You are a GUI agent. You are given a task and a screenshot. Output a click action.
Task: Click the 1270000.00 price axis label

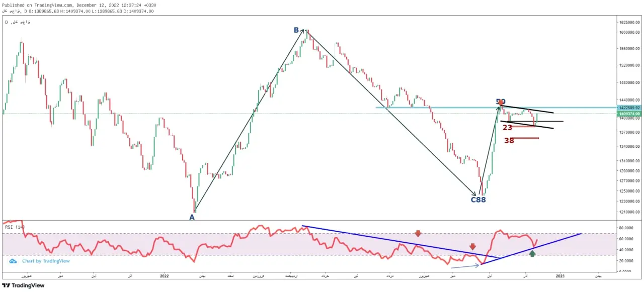click(630, 181)
